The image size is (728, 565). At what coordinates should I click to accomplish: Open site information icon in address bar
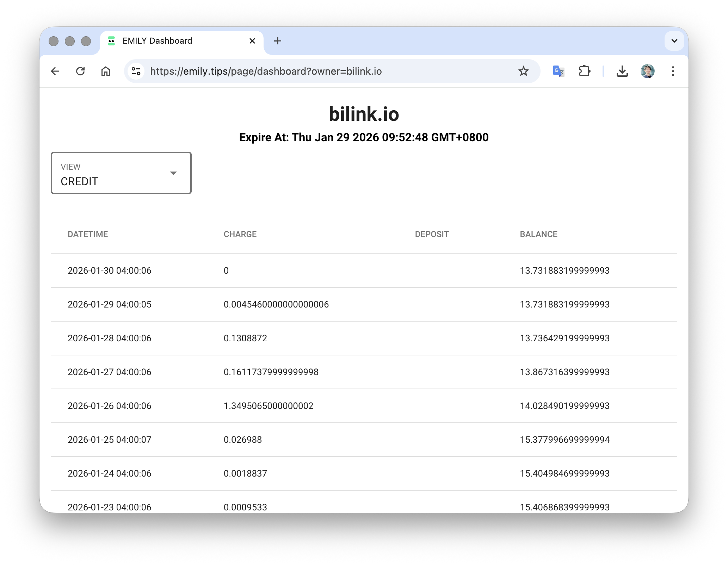click(x=136, y=72)
